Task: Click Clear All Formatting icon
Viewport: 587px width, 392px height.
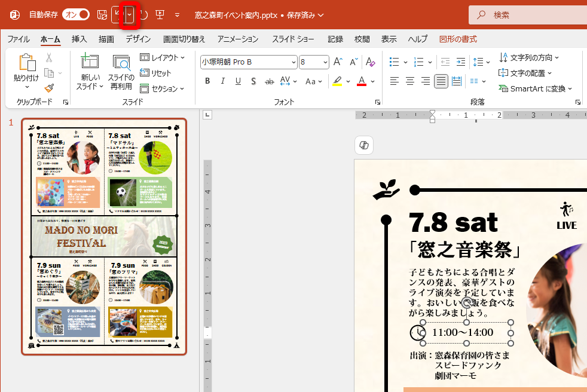Action: pyautogui.click(x=370, y=62)
